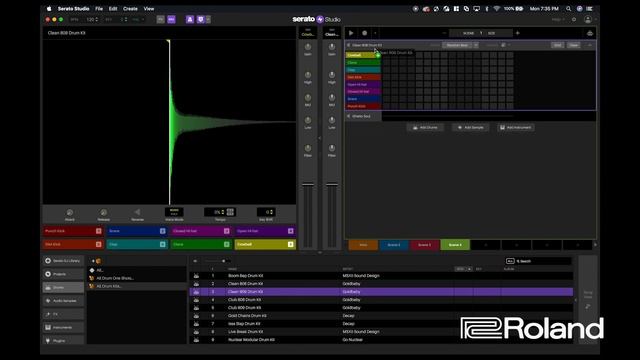Screen dimensions: 640x360
Task: Select Snare row in sequencer
Action: coord(363,99)
